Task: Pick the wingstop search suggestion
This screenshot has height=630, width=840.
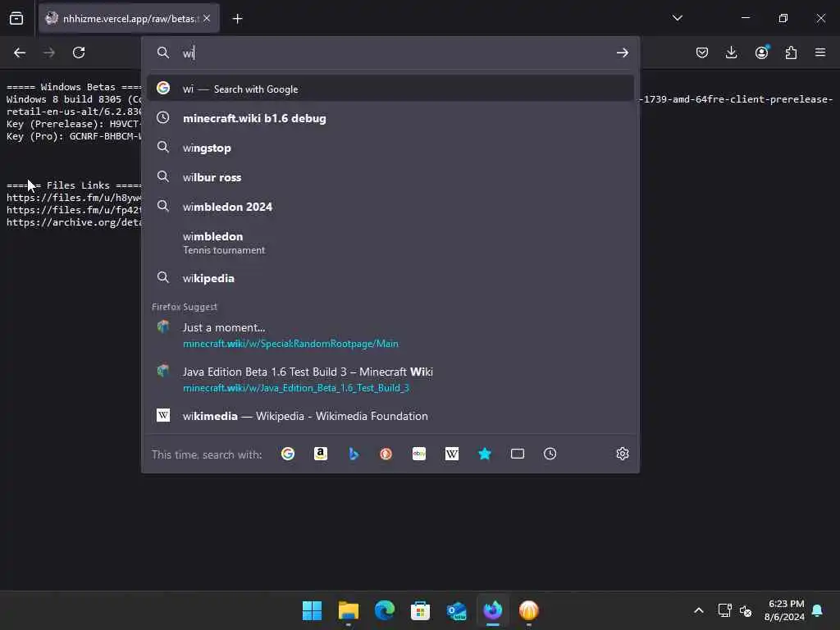Action: (x=390, y=148)
